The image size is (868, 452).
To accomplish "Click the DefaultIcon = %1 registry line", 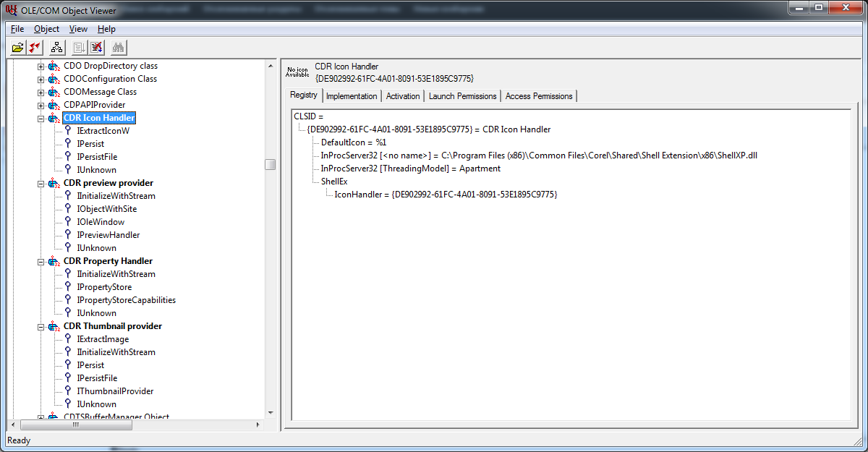I will [x=354, y=142].
